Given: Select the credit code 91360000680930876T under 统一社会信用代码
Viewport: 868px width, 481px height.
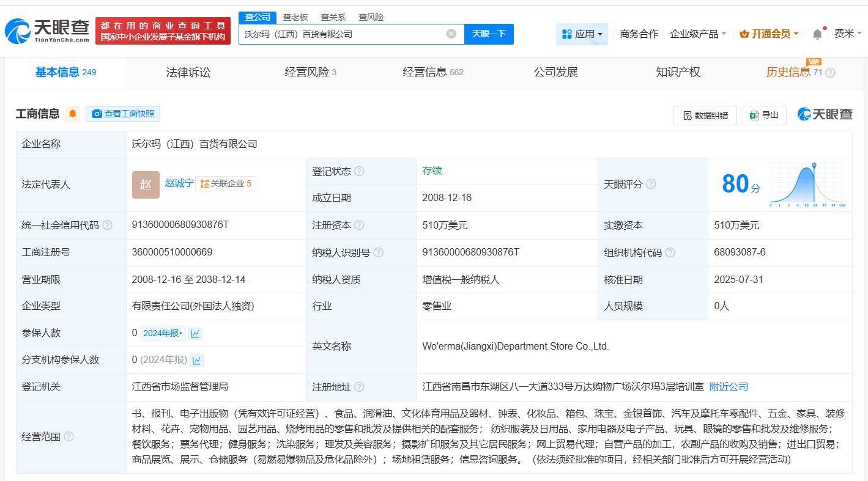Looking at the screenshot, I should tap(180, 225).
